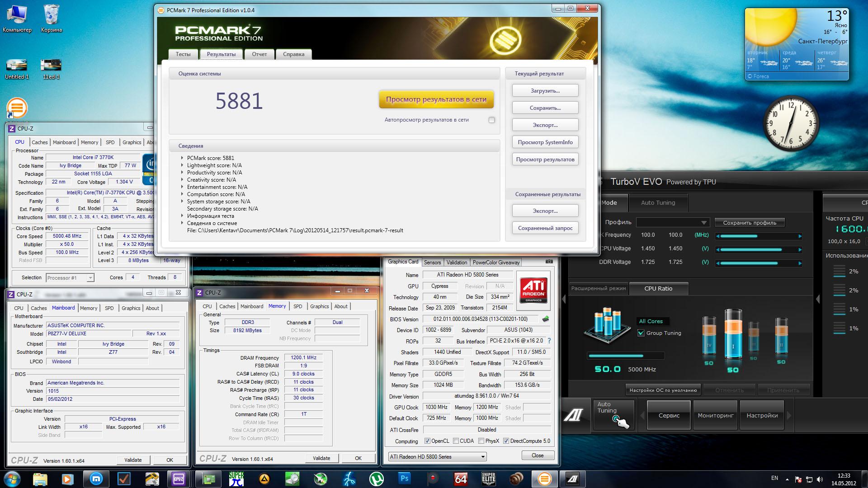This screenshot has width=868, height=488.
Task: Open the ATI Radeon HD 5800 Series dropdown
Action: 437,456
